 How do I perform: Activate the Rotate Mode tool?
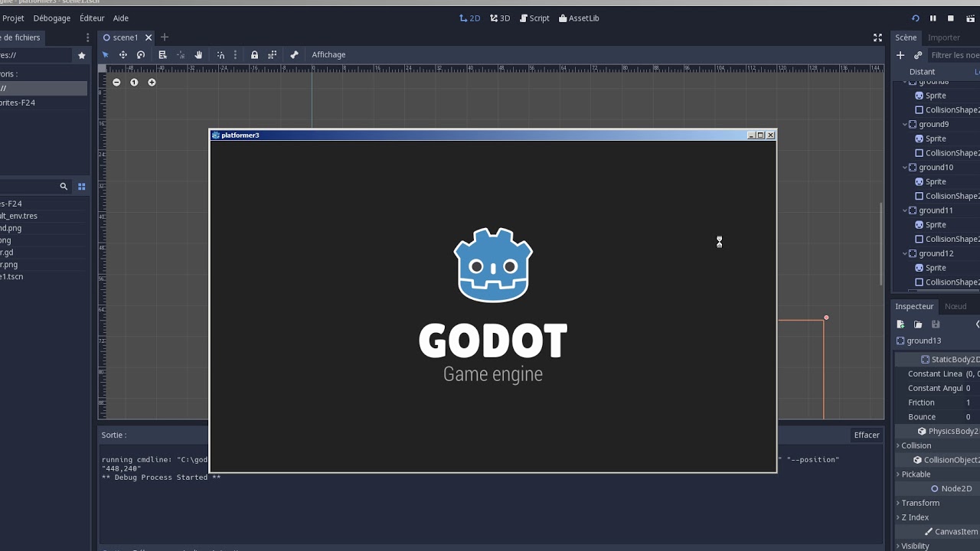[x=141, y=55]
